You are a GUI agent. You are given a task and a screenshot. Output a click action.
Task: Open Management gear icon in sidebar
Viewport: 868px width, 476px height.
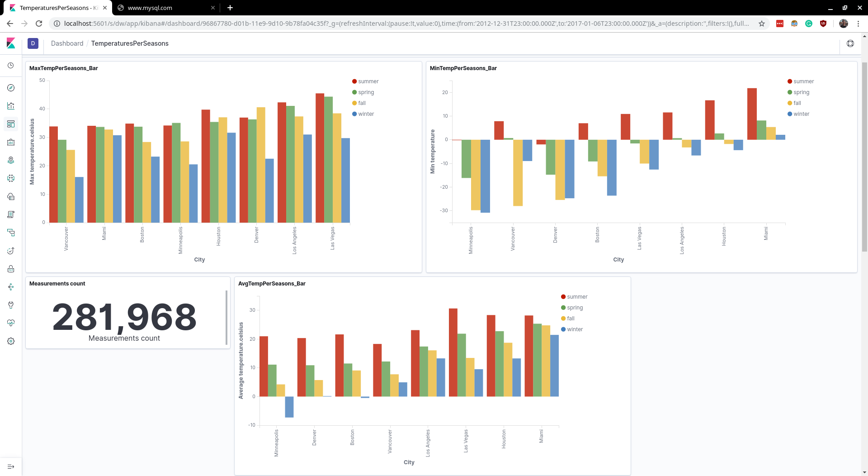click(11, 341)
